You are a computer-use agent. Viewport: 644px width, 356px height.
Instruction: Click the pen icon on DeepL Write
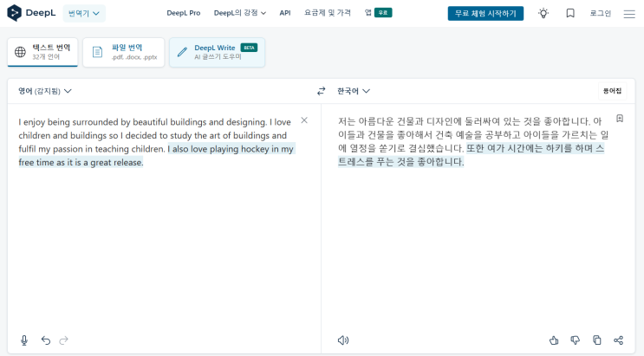(182, 52)
